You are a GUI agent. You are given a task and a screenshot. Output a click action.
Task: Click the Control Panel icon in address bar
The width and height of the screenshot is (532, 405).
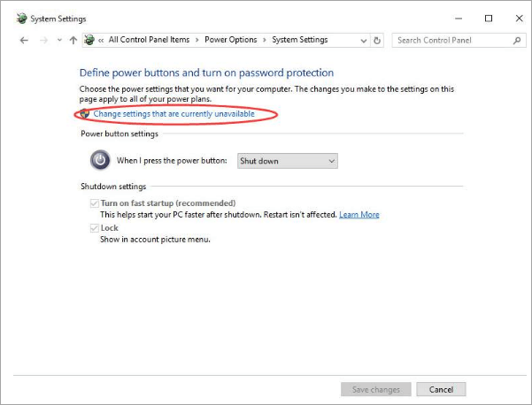pos(89,40)
